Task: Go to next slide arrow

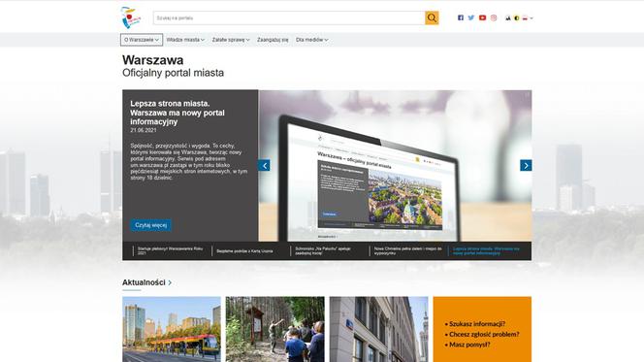Action: (526, 165)
